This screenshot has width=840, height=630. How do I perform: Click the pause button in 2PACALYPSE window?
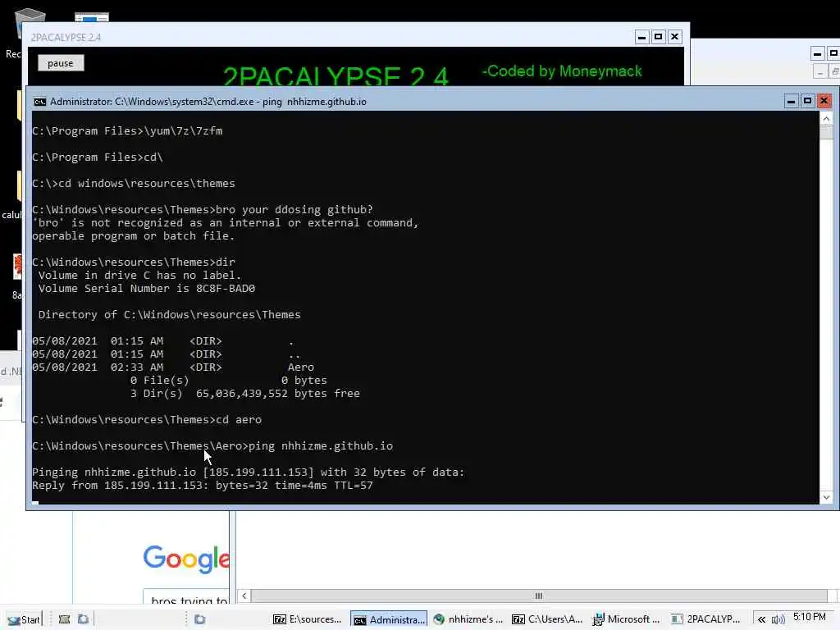click(61, 63)
